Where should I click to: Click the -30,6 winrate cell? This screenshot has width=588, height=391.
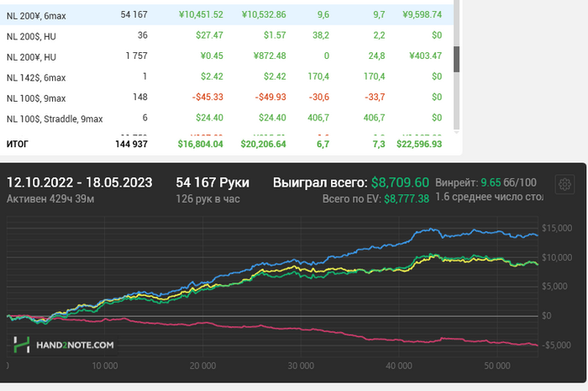318,98
